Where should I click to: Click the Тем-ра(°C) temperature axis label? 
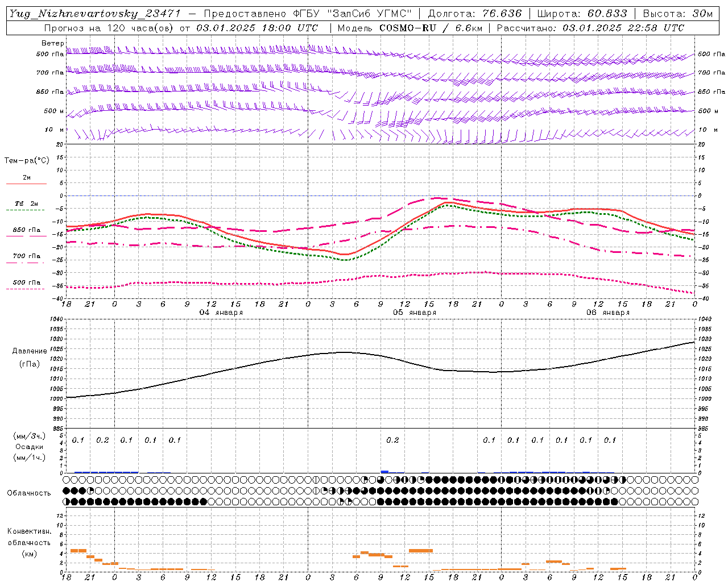coord(27,161)
